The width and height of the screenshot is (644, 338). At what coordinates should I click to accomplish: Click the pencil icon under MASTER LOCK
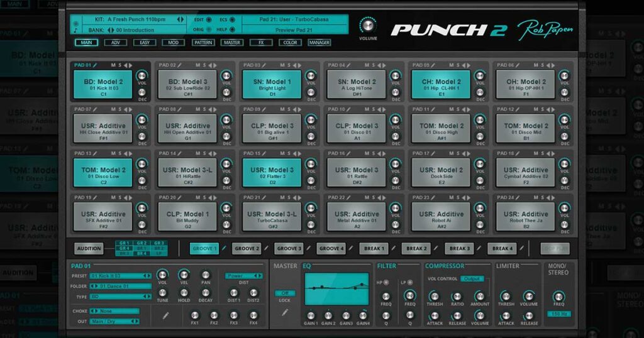[285, 313]
